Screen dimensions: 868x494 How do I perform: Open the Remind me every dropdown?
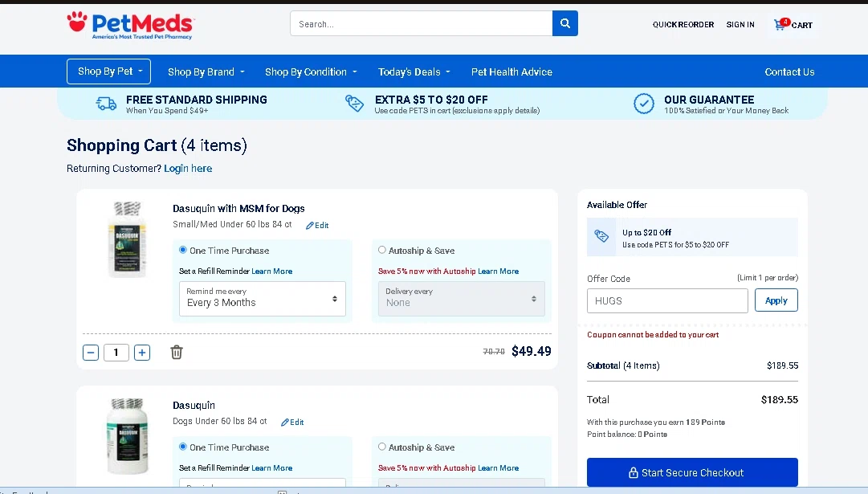pos(263,299)
